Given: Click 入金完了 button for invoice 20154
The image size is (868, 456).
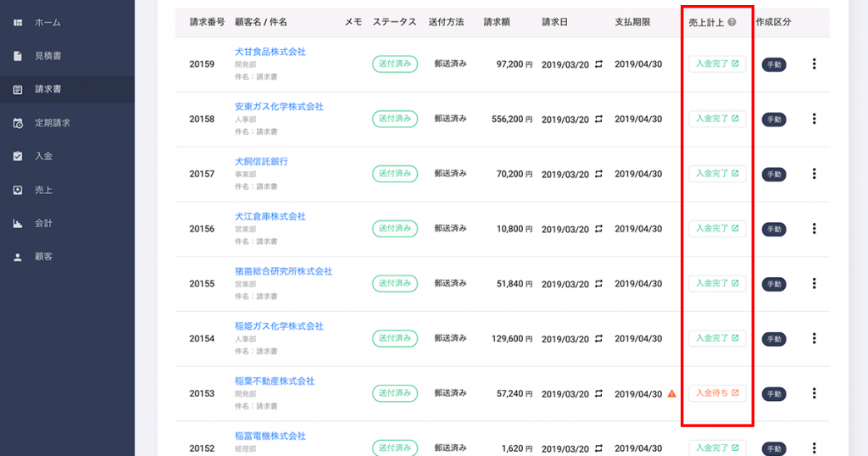Looking at the screenshot, I should point(717,337).
